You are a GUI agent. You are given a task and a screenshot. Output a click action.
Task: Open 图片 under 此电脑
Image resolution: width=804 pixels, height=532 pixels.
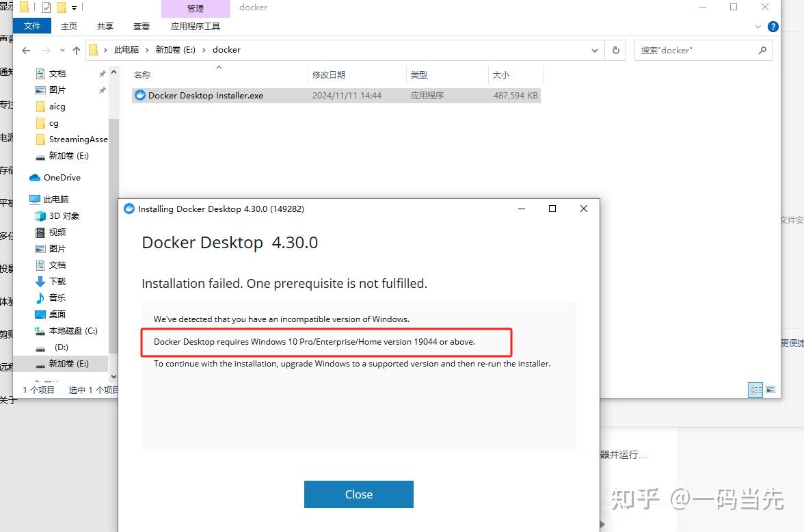[x=57, y=249]
